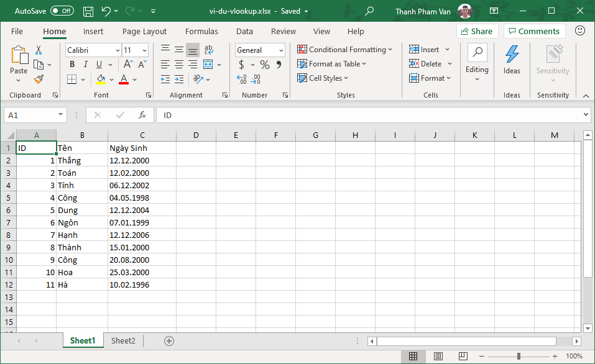The width and height of the screenshot is (595, 364).
Task: Open the Ideas lightning icon
Action: tap(512, 55)
